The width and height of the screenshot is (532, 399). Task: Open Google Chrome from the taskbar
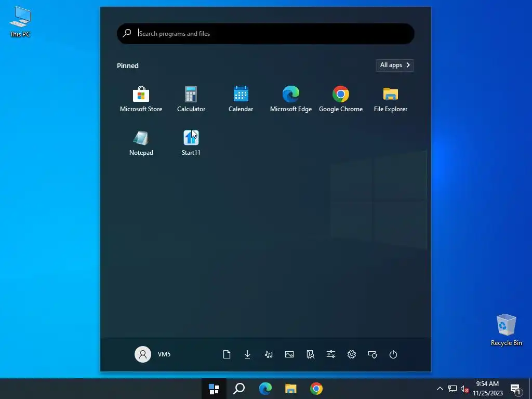316,389
